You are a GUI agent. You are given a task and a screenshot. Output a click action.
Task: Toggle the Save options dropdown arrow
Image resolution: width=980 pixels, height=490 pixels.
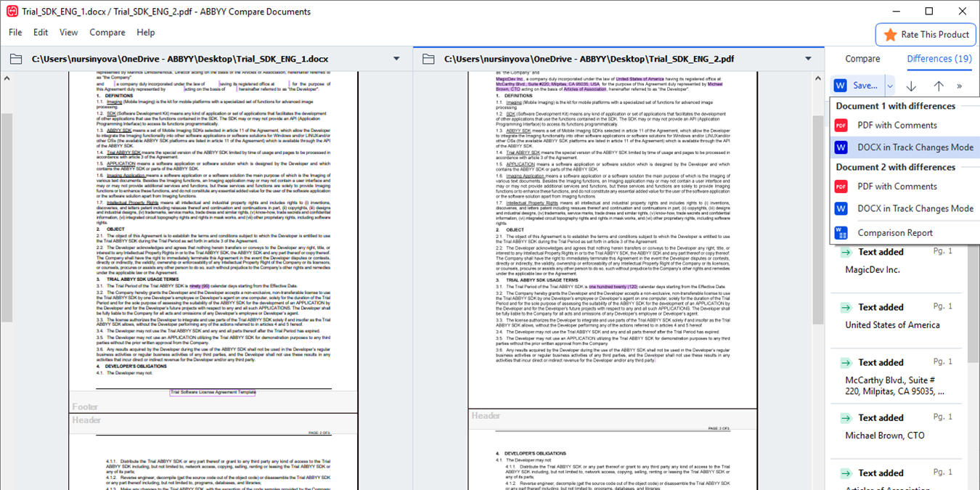889,86
